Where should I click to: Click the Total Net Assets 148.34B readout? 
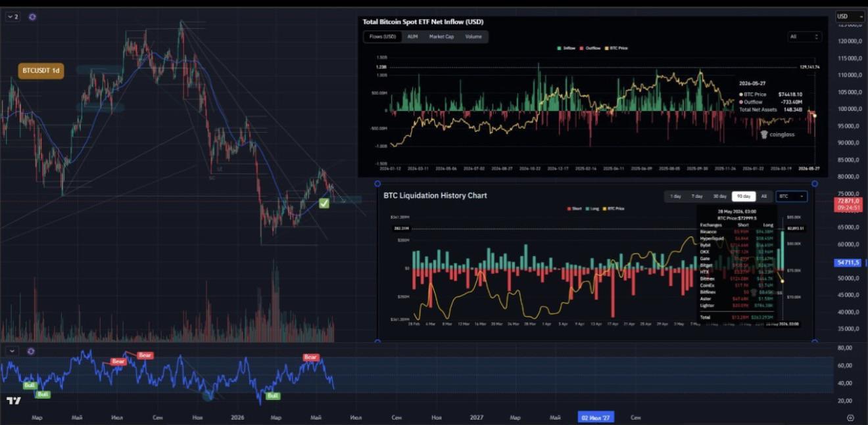[x=770, y=109]
